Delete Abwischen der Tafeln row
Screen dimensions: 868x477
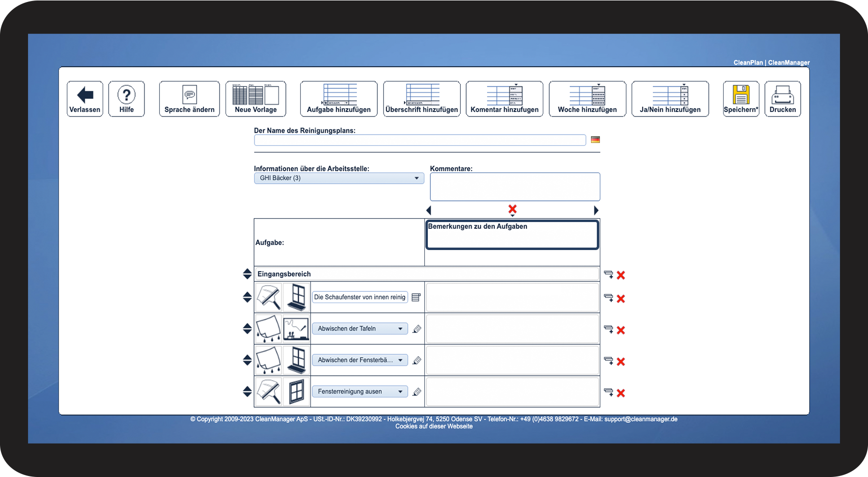tap(621, 330)
